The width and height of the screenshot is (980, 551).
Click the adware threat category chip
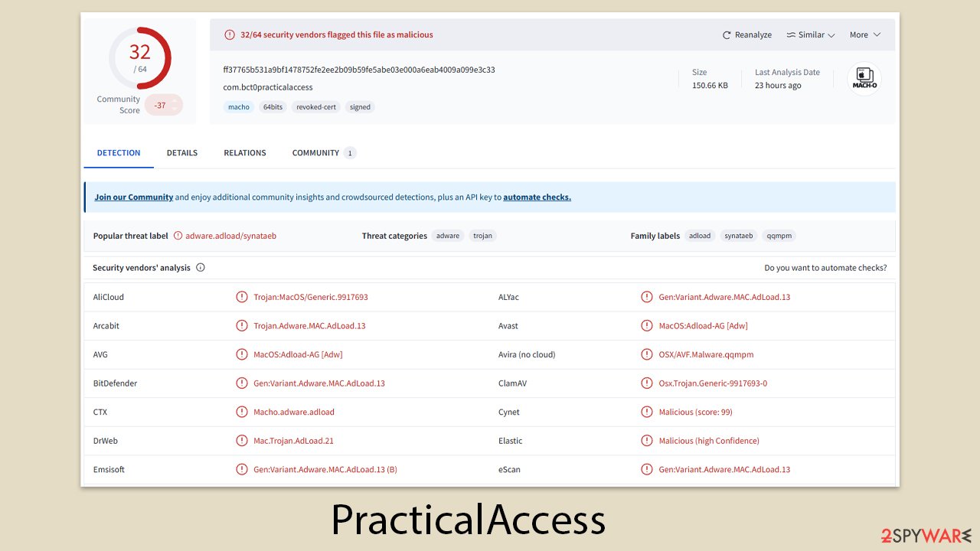click(x=448, y=236)
